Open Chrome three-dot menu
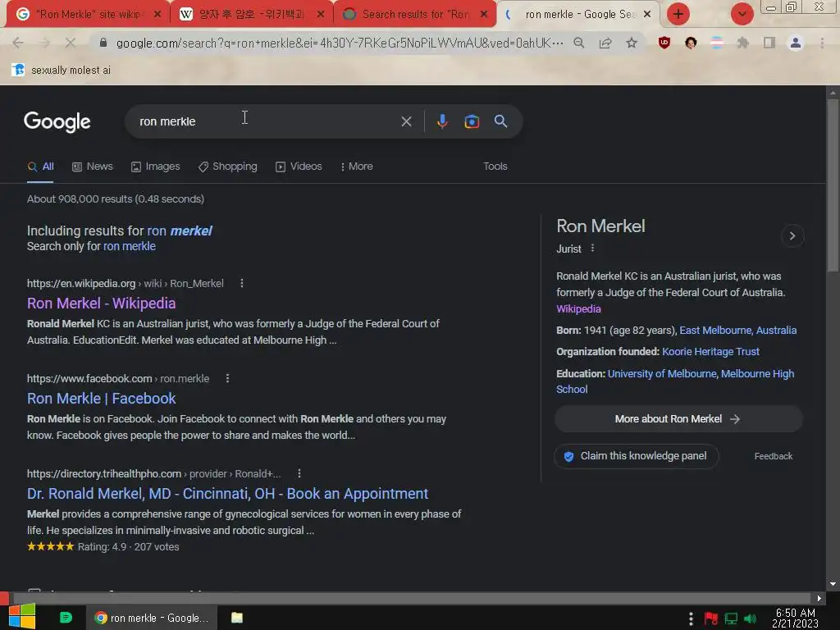The width and height of the screenshot is (840, 630). point(822,43)
